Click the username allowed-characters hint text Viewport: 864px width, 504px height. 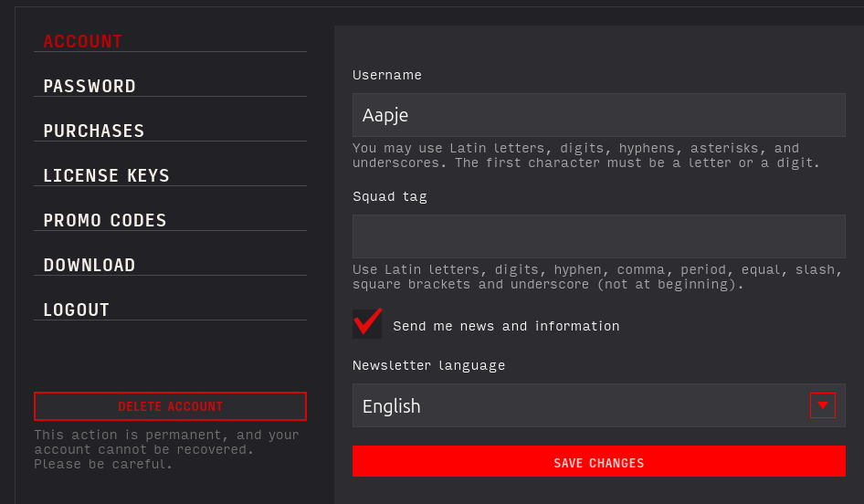585,155
